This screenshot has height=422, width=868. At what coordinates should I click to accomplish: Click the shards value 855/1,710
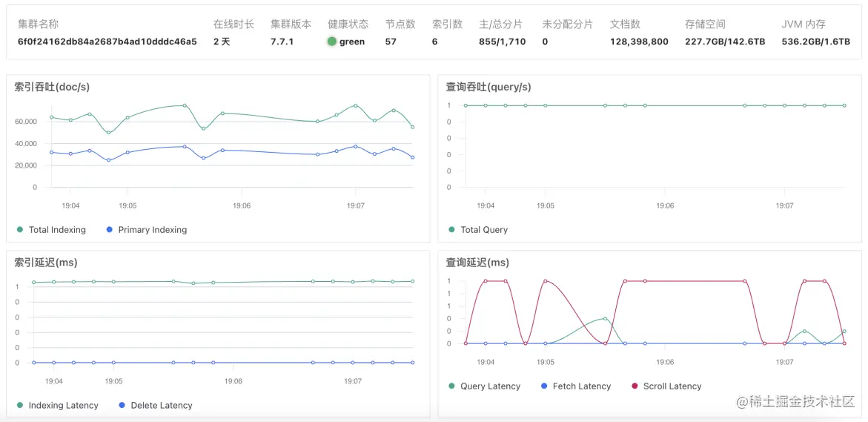[x=503, y=42]
